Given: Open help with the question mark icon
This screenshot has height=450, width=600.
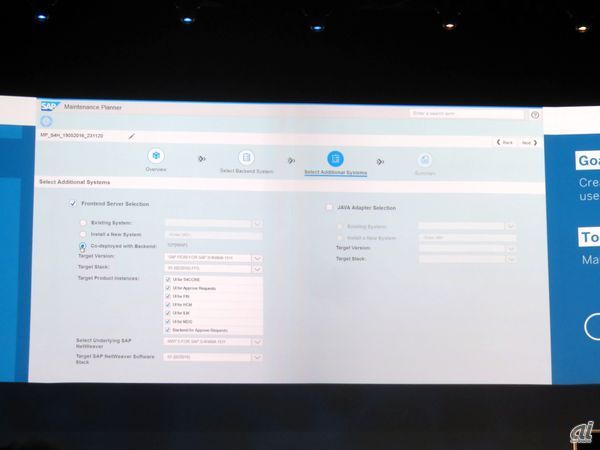Looking at the screenshot, I should click(535, 115).
